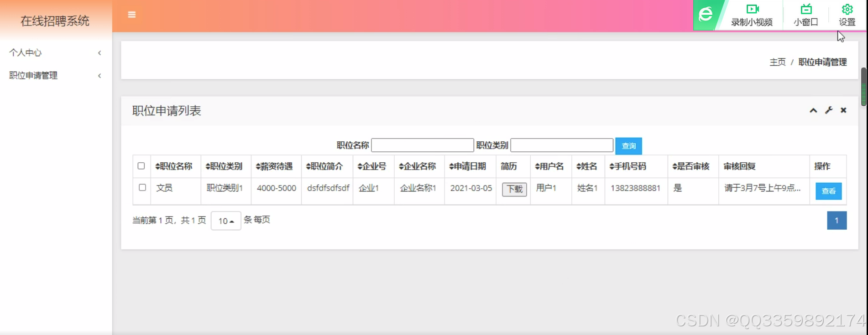The image size is (868, 335).
Task: Click the 职位申请管理 breadcrumb item
Action: tap(822, 62)
